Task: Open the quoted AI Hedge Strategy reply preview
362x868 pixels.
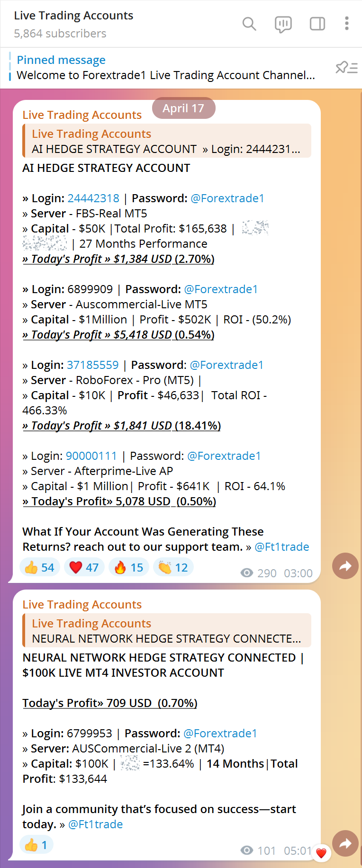Action: click(167, 141)
